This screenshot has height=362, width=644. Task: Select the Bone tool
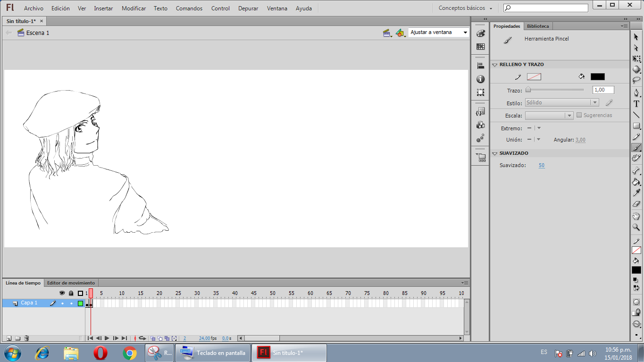point(636,171)
